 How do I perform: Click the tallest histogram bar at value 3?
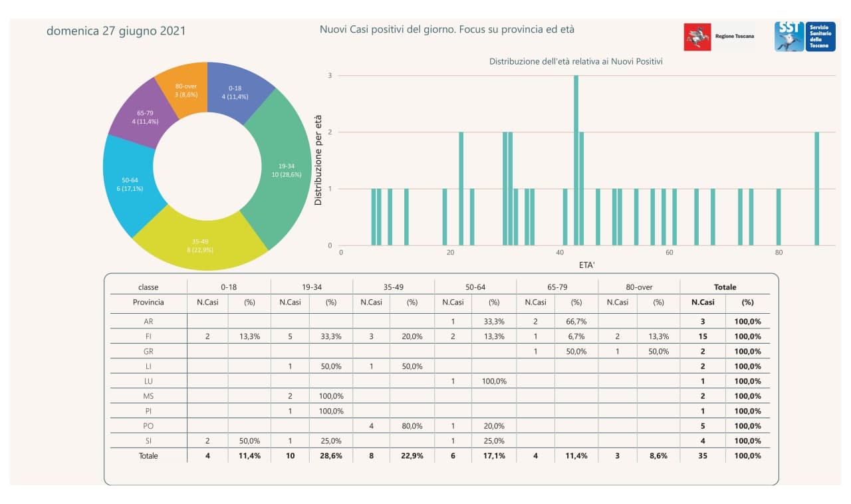click(x=576, y=160)
